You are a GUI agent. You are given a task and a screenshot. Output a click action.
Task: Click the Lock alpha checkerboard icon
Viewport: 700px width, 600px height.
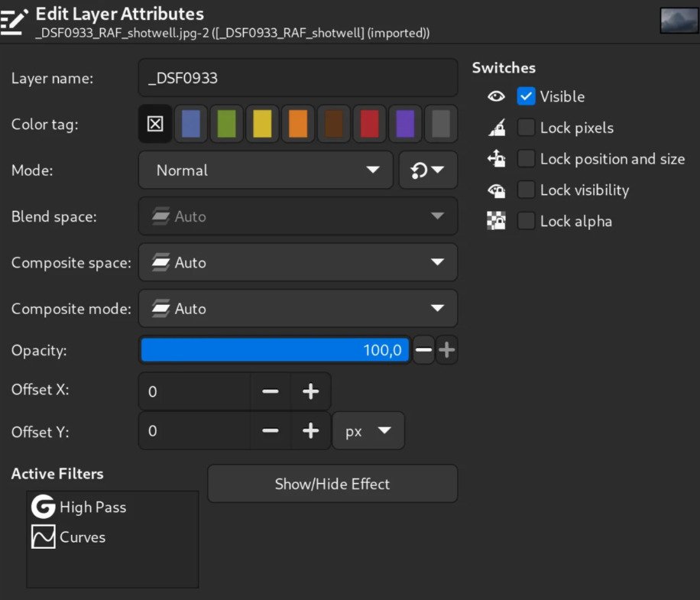click(x=497, y=222)
